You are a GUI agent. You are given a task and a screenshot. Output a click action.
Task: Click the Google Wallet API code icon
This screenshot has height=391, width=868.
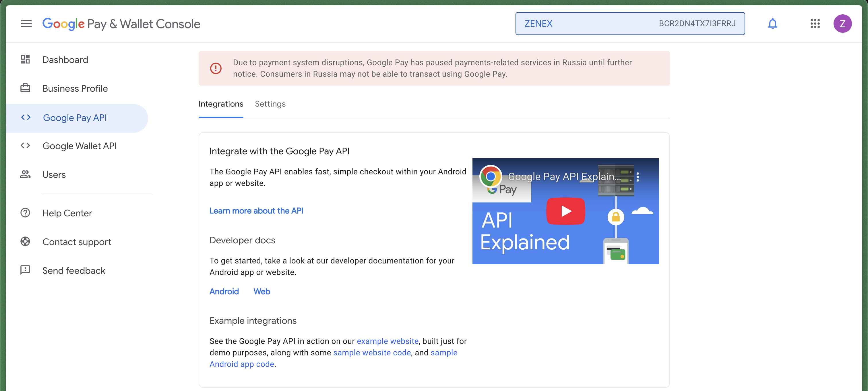coord(25,146)
